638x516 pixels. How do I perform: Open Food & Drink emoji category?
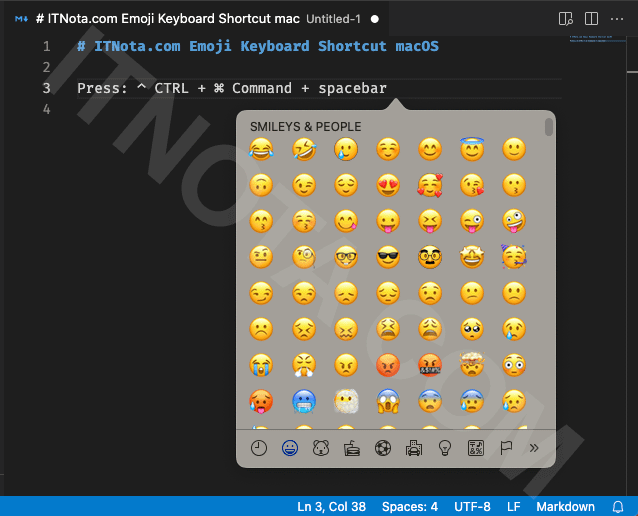coord(351,448)
